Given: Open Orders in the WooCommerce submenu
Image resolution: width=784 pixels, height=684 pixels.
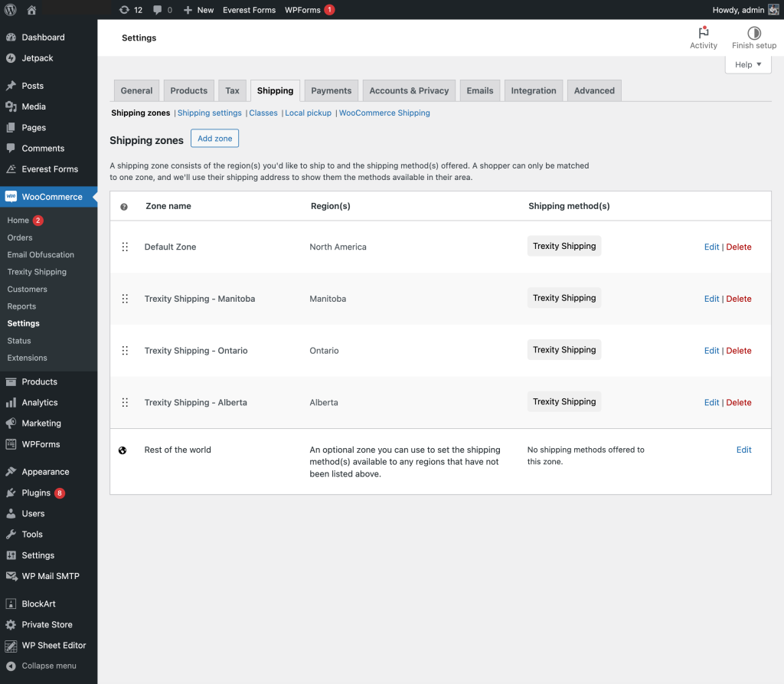Looking at the screenshot, I should click(20, 237).
